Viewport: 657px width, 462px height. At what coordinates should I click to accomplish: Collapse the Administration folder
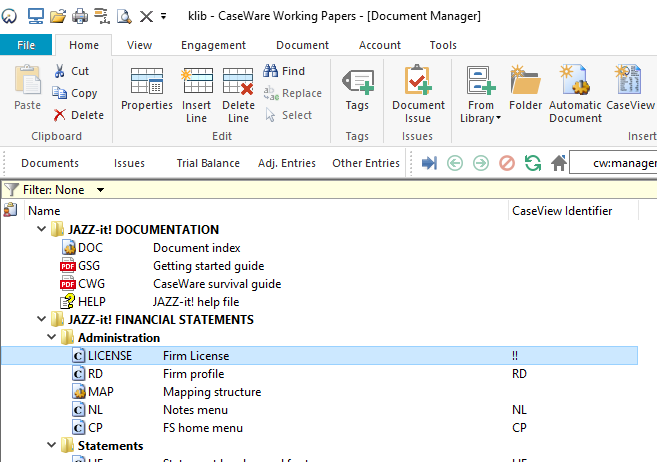coord(51,337)
